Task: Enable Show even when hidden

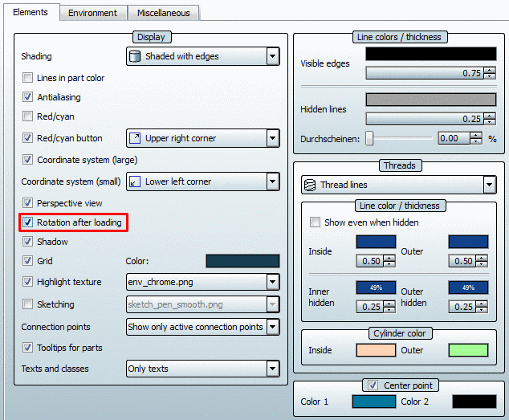Action: coord(315,222)
